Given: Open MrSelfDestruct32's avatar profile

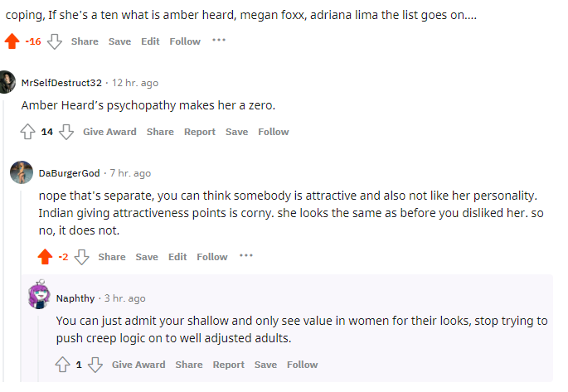Looking at the screenshot, I should (7, 82).
